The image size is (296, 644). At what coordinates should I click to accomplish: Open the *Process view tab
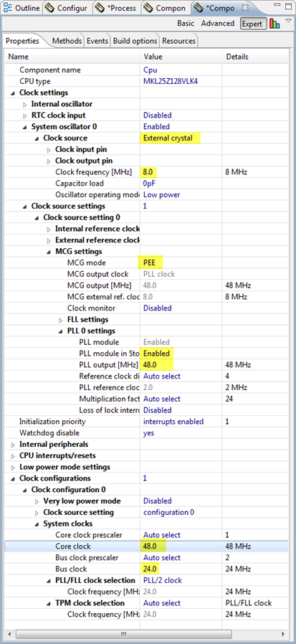[x=117, y=8]
